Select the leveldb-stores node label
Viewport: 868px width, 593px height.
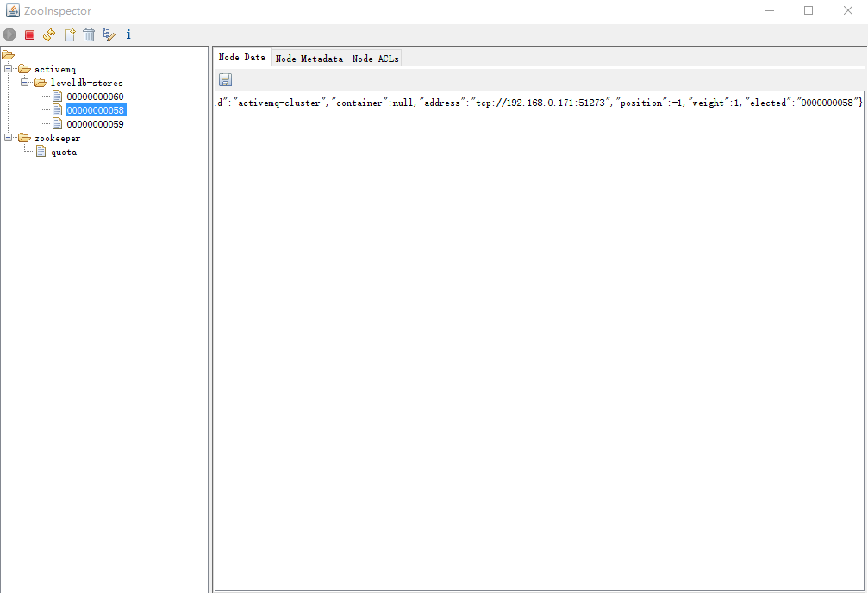[x=87, y=83]
